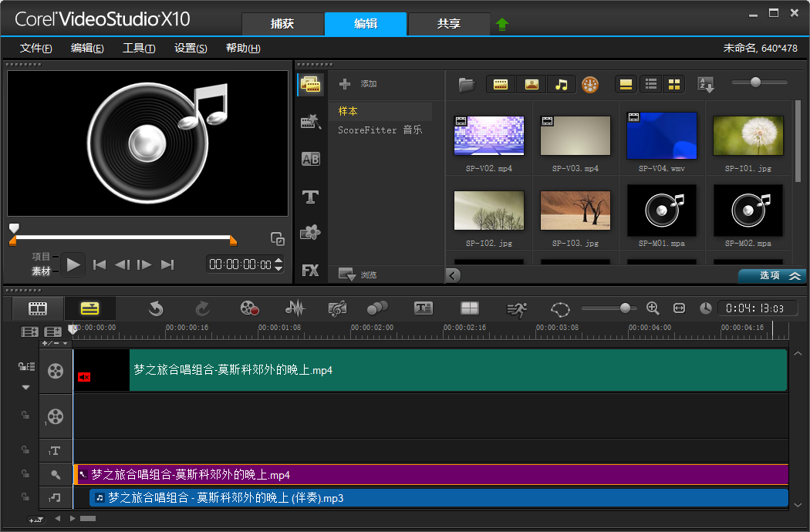This screenshot has height=532, width=810.
Task: Undo the last action in timeline toolbar
Action: point(156,308)
